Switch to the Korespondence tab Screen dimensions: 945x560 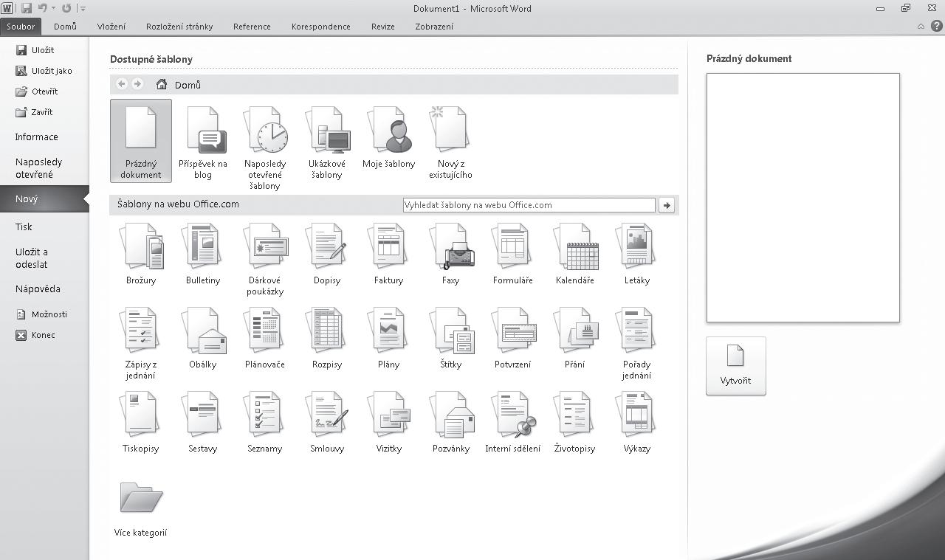tap(321, 27)
